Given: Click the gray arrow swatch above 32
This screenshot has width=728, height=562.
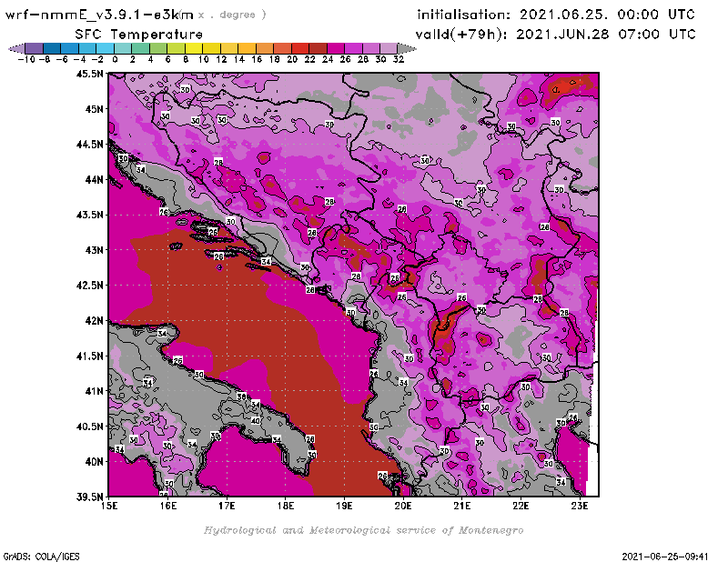Looking at the screenshot, I should pos(407,48).
